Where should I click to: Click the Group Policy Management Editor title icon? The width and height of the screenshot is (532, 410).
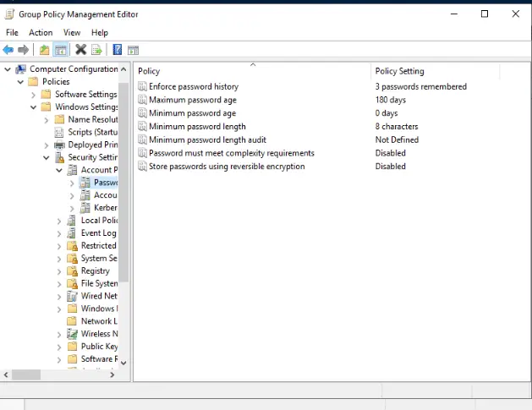[9, 14]
